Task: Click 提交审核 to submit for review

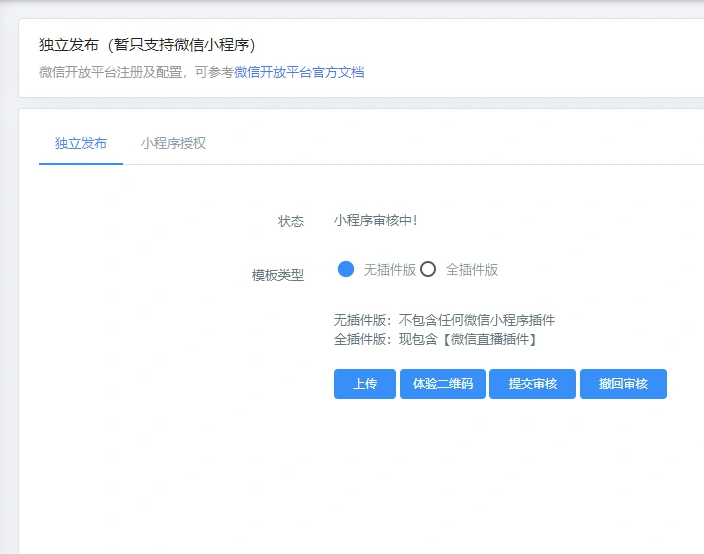Action: 532,384
